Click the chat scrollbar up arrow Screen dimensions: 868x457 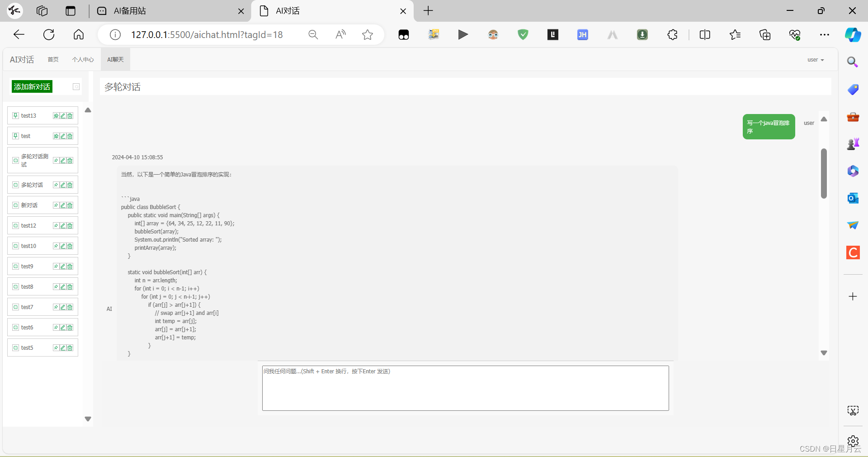[824, 119]
